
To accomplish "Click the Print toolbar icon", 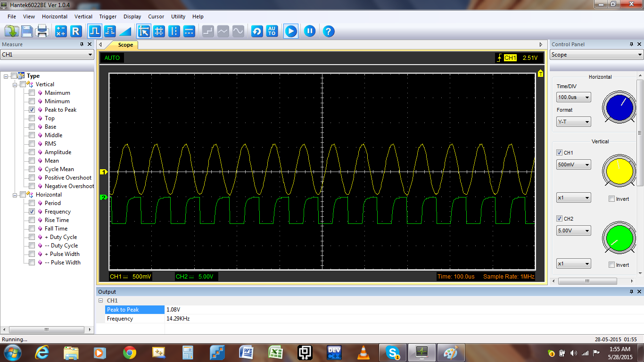I will pos(42,32).
